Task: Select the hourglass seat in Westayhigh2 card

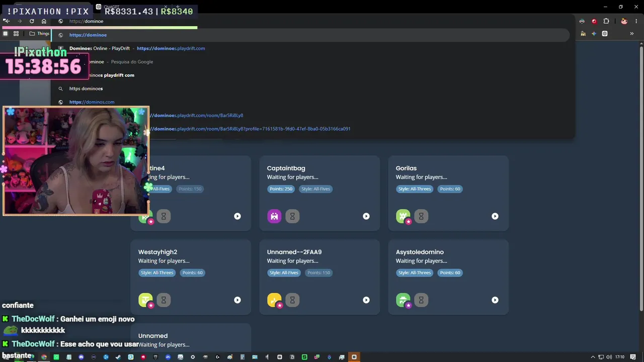Action: pos(164,300)
